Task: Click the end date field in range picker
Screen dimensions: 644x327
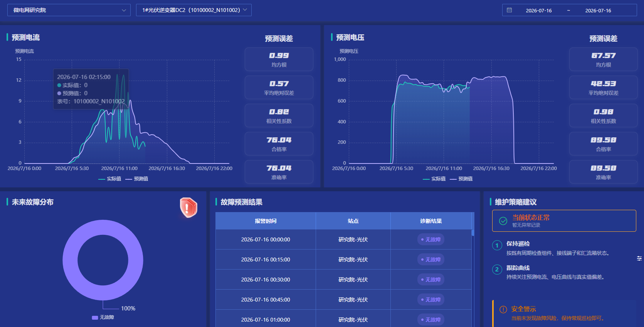Action: click(598, 10)
